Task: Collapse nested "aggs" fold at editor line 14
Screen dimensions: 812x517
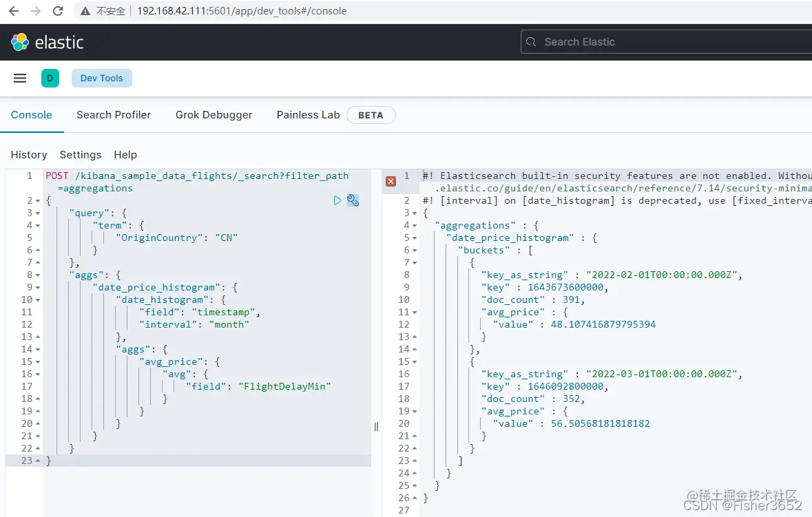Action: pos(38,349)
